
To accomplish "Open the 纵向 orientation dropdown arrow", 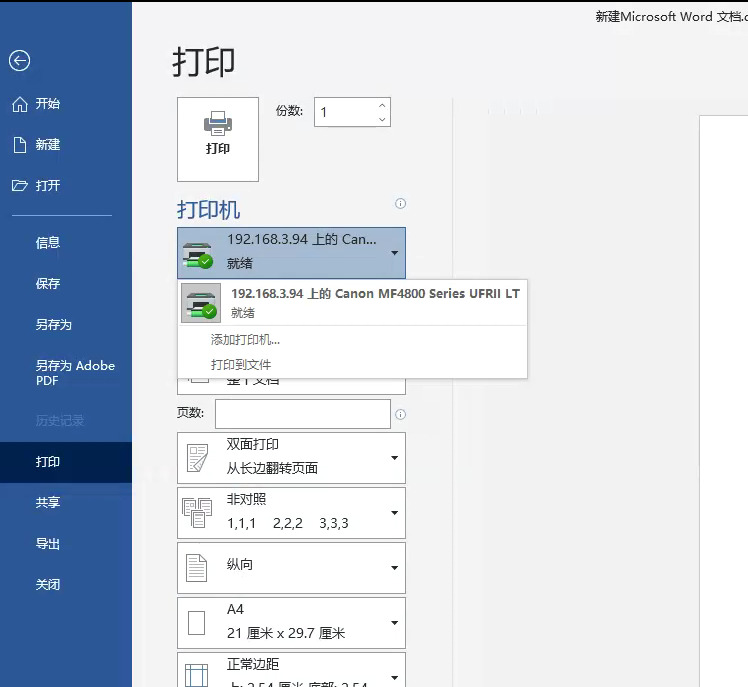I will (x=395, y=568).
